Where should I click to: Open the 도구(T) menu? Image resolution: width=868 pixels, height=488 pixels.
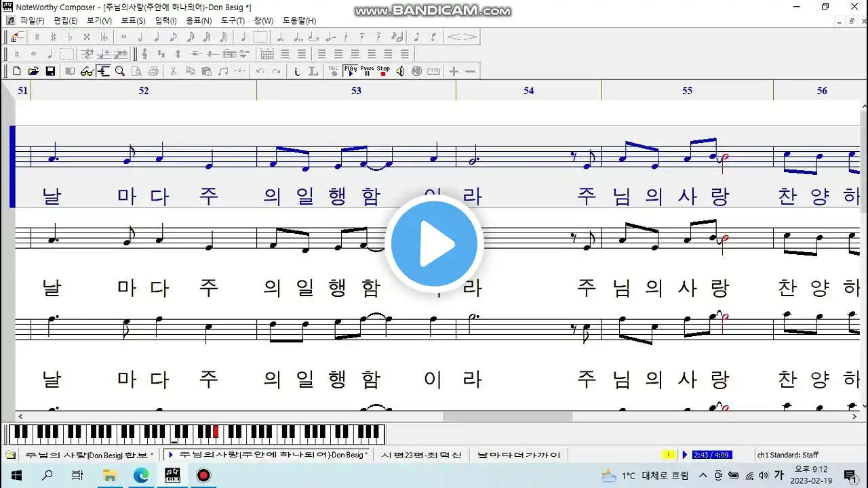coord(233,21)
